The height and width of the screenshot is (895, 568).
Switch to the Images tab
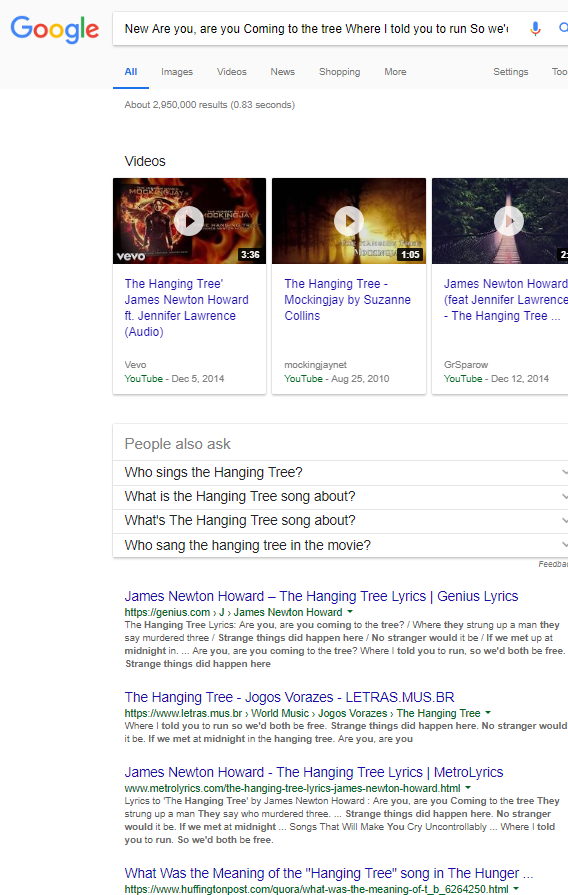click(x=177, y=72)
